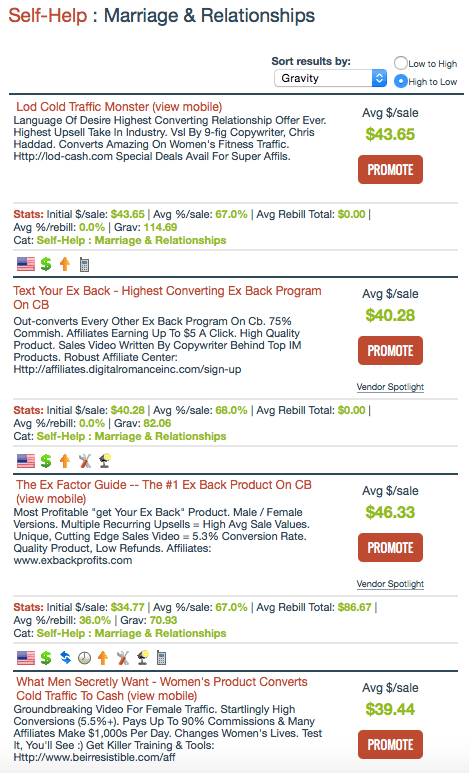This screenshot has width=469, height=773.
Task: Click the US flag icon under Lod listing
Action: [26, 265]
